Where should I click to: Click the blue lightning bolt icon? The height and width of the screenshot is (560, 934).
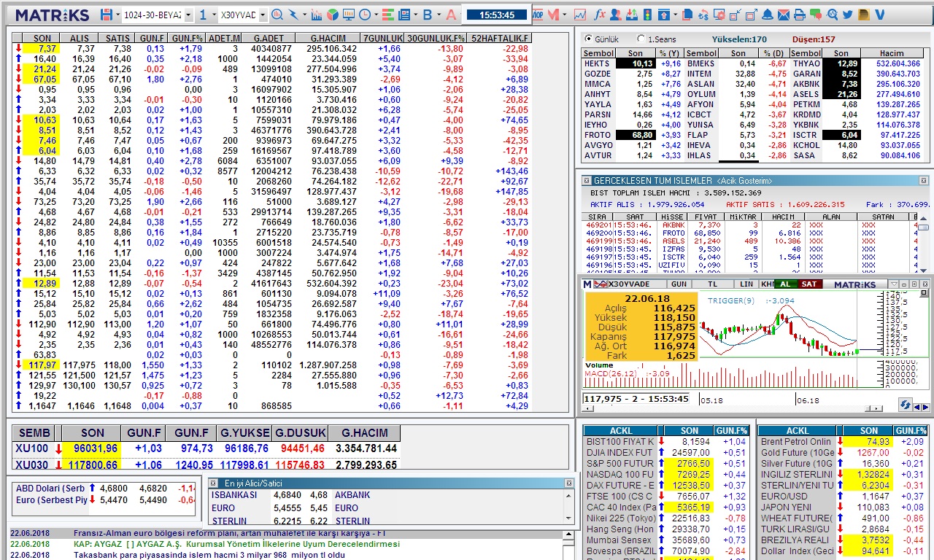click(293, 15)
